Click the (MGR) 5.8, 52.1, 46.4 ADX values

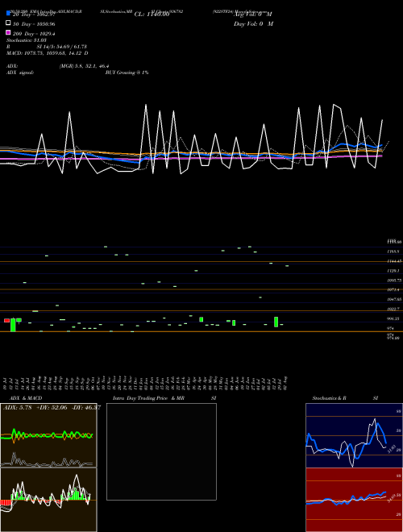[84, 66]
